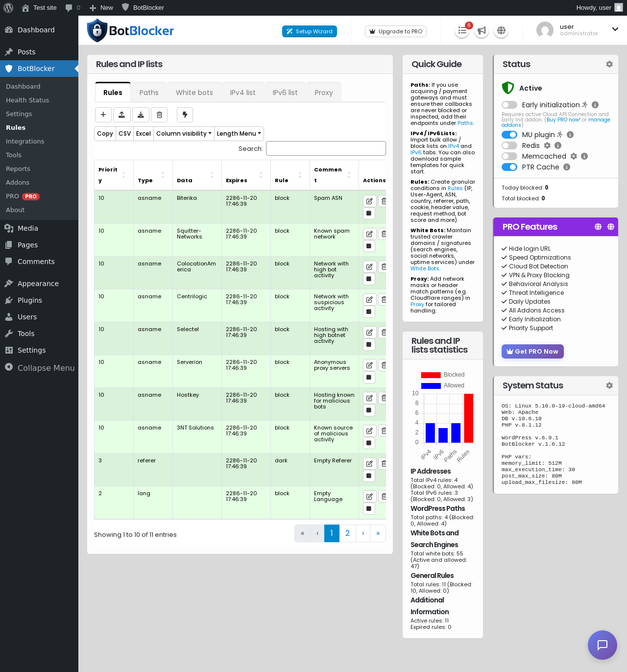
Task: Edit the Biterika rule
Action: tap(369, 201)
